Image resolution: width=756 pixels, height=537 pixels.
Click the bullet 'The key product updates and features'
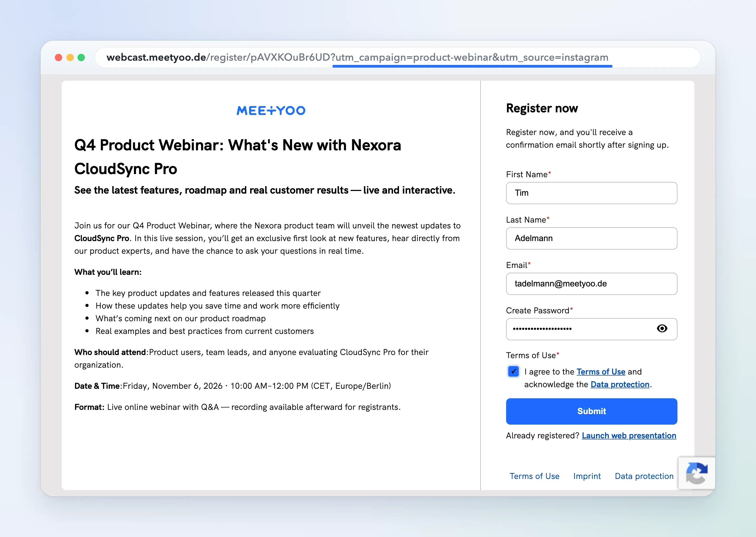(208, 293)
